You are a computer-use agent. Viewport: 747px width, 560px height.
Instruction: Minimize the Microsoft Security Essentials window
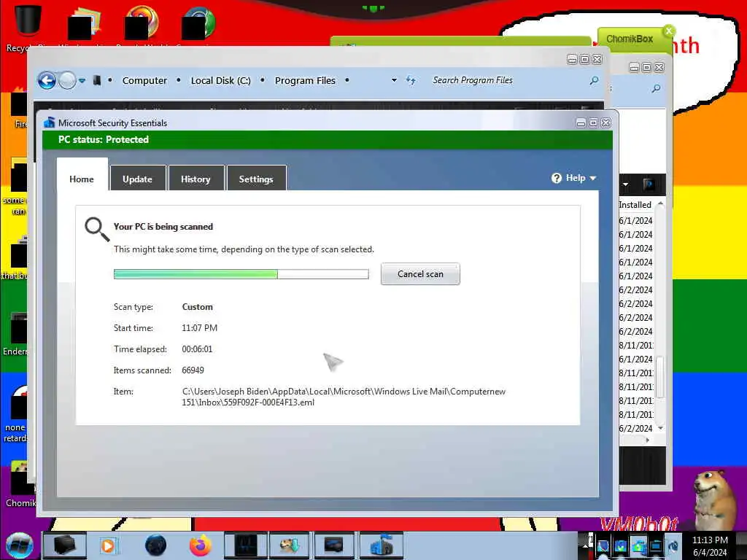click(x=581, y=122)
